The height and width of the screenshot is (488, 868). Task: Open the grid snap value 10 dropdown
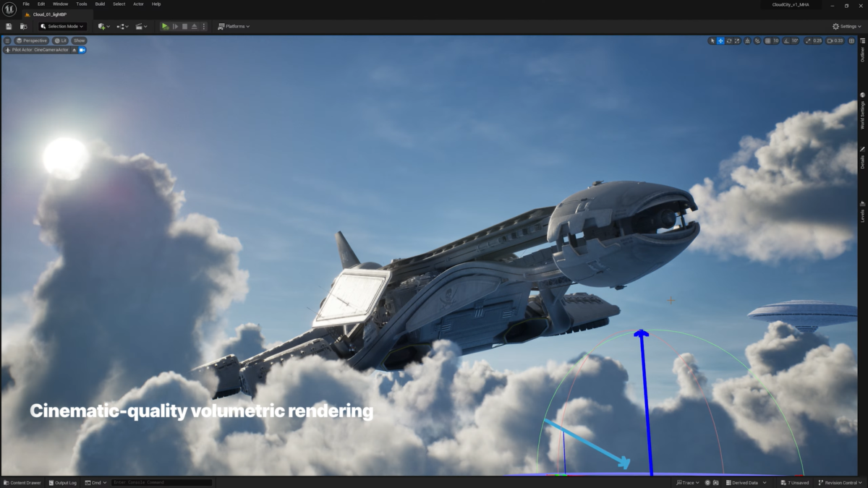(x=776, y=40)
